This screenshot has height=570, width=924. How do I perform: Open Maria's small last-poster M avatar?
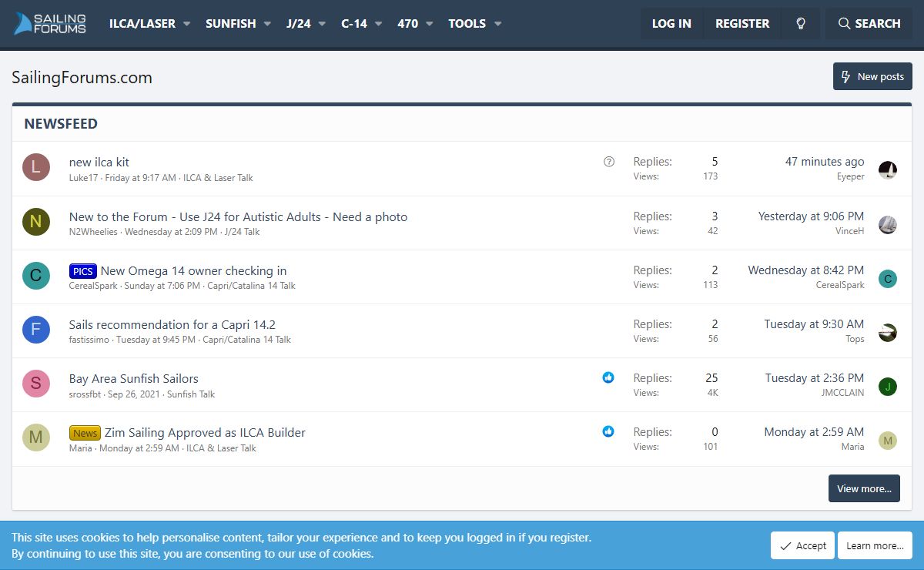coord(888,441)
